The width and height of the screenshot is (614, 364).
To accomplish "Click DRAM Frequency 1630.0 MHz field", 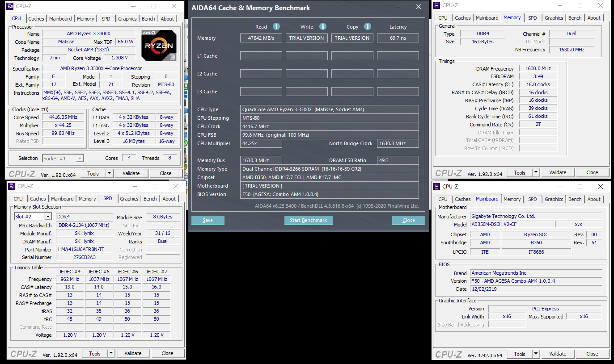I will coord(538,68).
